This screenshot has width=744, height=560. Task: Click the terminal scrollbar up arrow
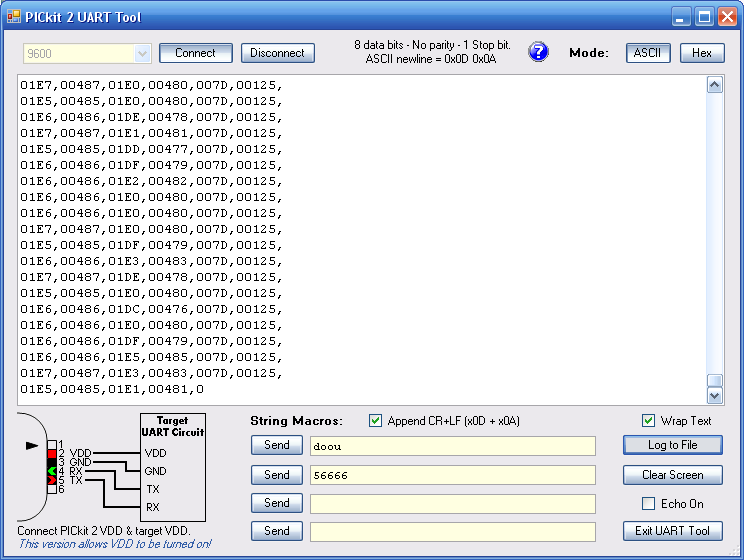click(715, 85)
